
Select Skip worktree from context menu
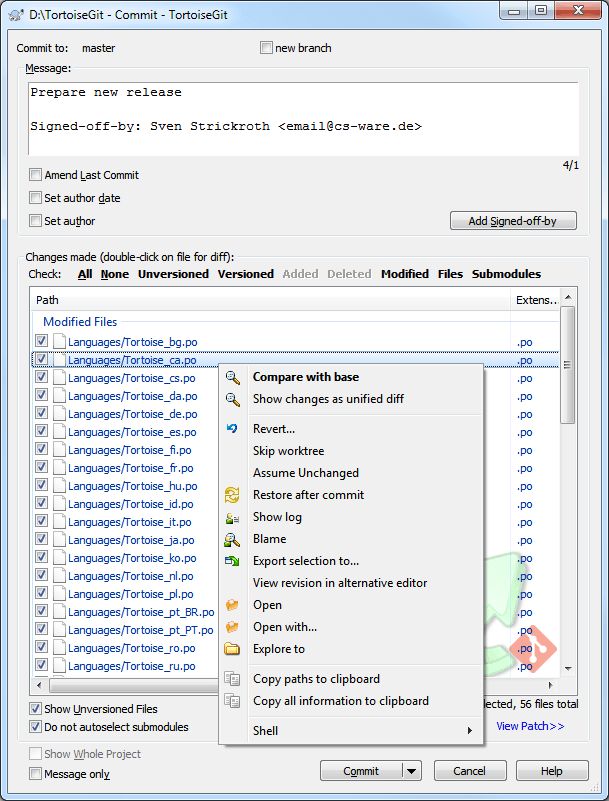[x=288, y=451]
